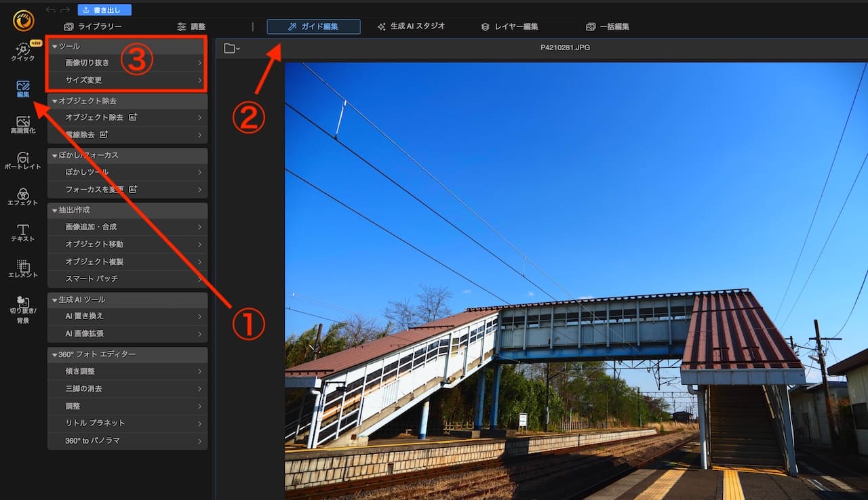868x500 pixels.
Task: Collapse the 360° フォト エディター section
Action: [56, 354]
